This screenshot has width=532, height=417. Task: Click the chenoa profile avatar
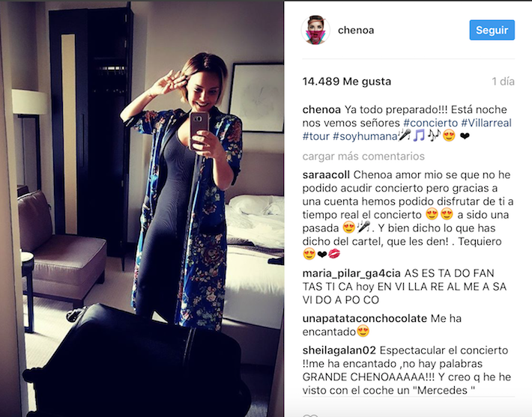(x=315, y=30)
